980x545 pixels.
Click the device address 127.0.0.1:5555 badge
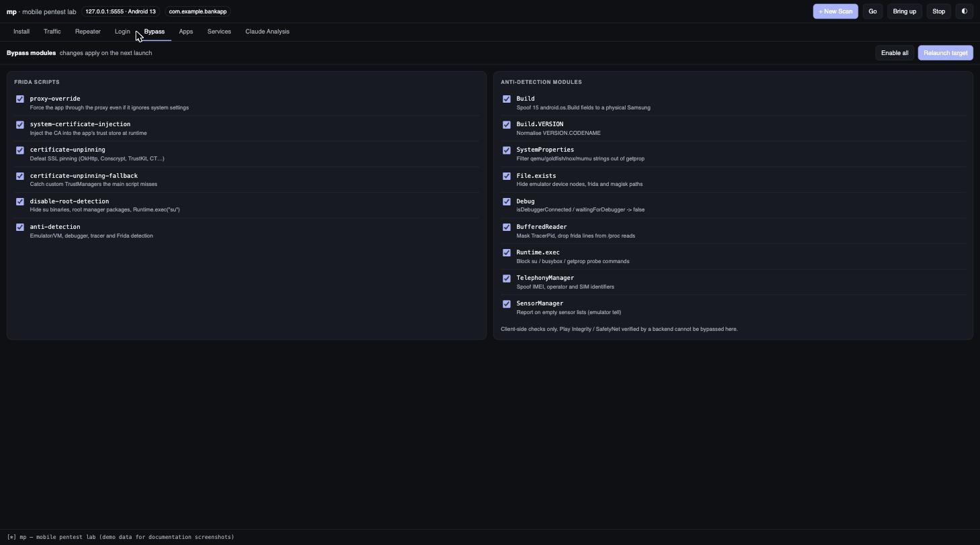[121, 11]
